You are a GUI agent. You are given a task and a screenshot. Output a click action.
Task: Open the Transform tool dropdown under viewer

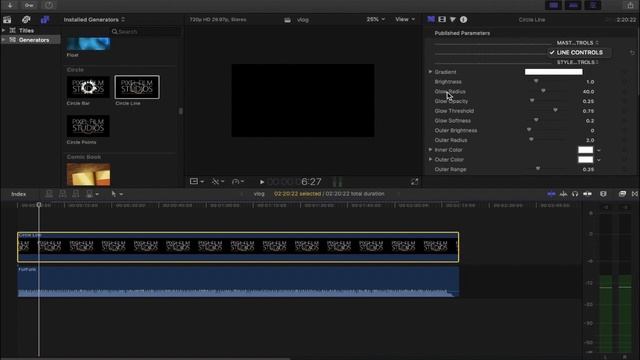pyautogui.click(x=197, y=181)
